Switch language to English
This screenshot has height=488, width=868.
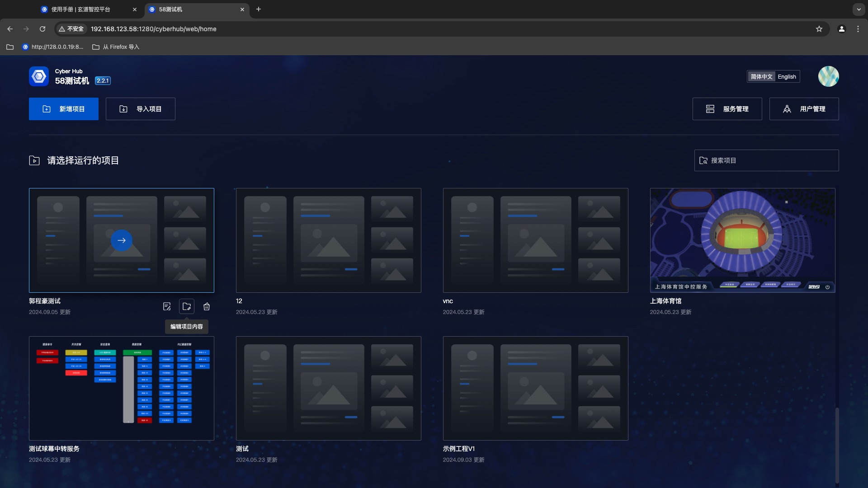click(787, 77)
